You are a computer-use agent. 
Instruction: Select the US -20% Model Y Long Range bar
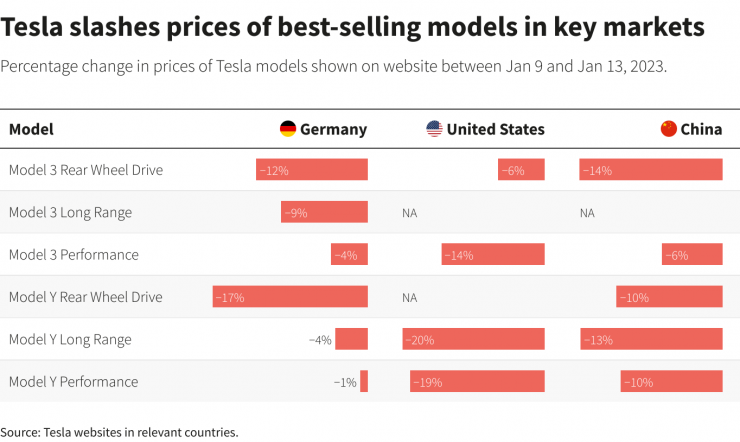[x=473, y=339]
